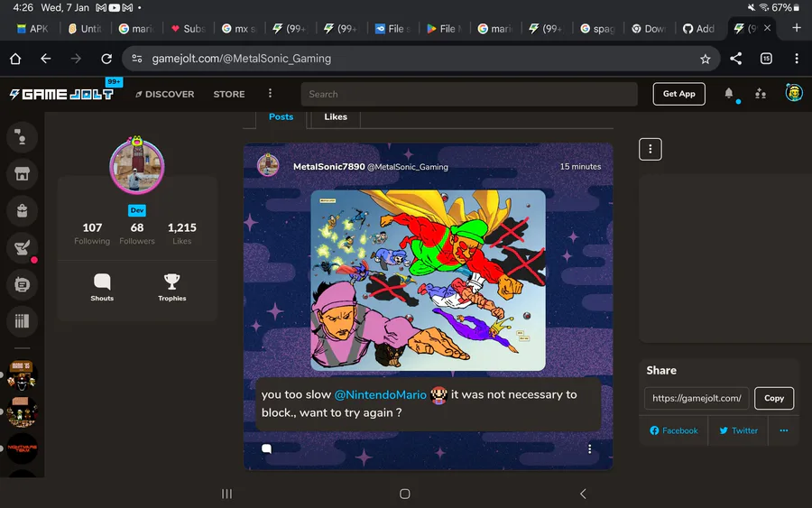
Task: View the large profile avatar
Action: (137, 166)
